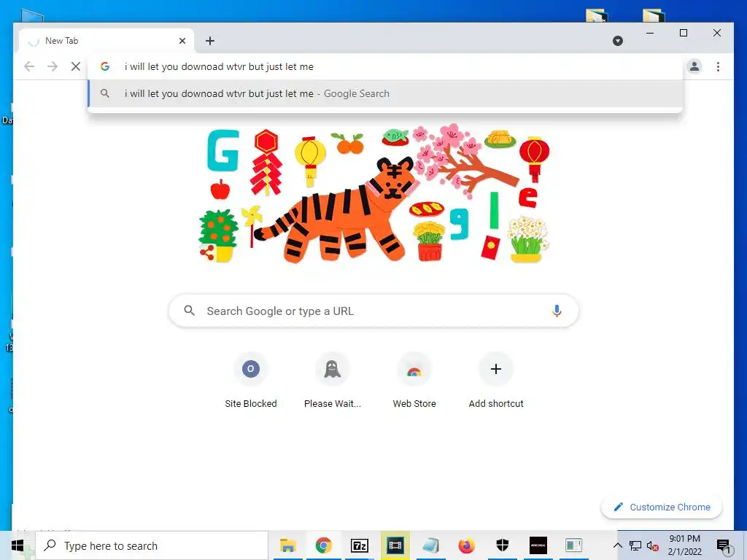Open the Windows Start menu

click(18, 545)
